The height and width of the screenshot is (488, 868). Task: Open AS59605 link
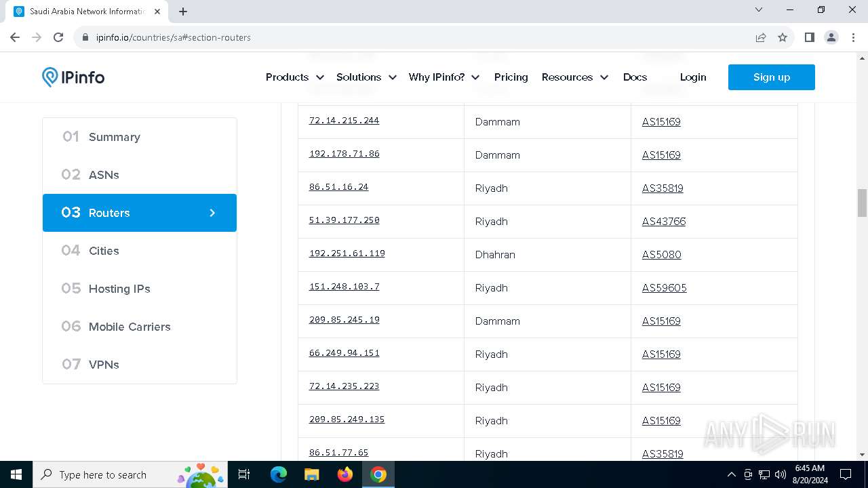665,288
